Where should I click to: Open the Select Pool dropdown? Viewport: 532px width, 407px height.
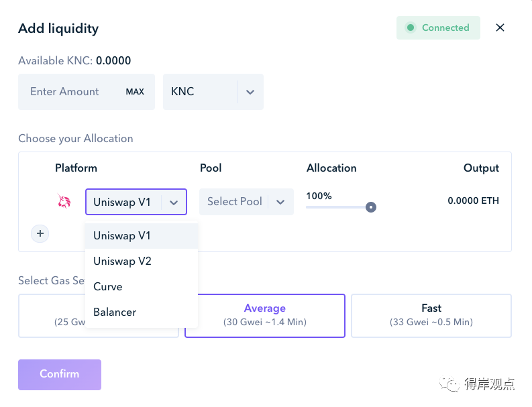tap(246, 202)
